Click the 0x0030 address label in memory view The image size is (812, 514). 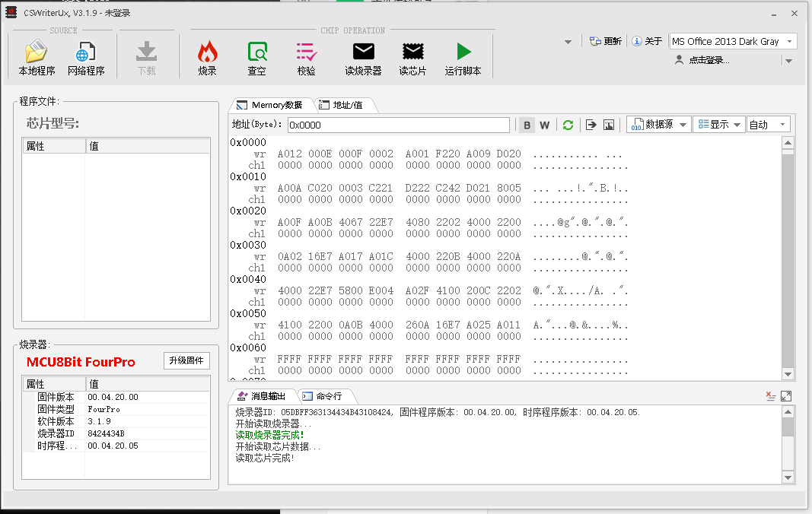(x=248, y=245)
